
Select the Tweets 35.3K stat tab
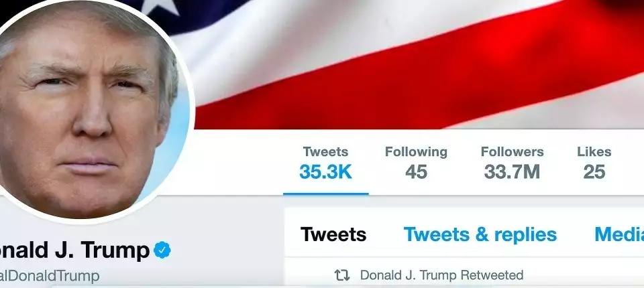coord(326,163)
